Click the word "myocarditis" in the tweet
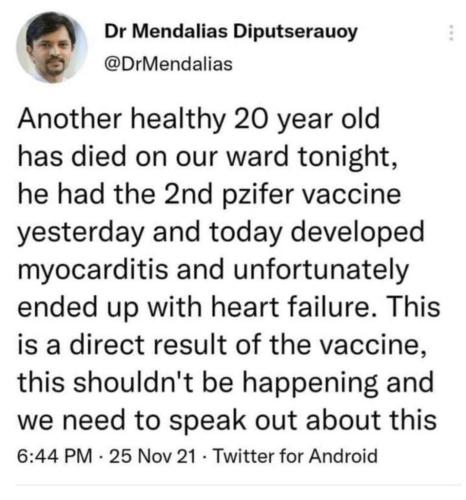This screenshot has height=500, width=466. [x=93, y=271]
